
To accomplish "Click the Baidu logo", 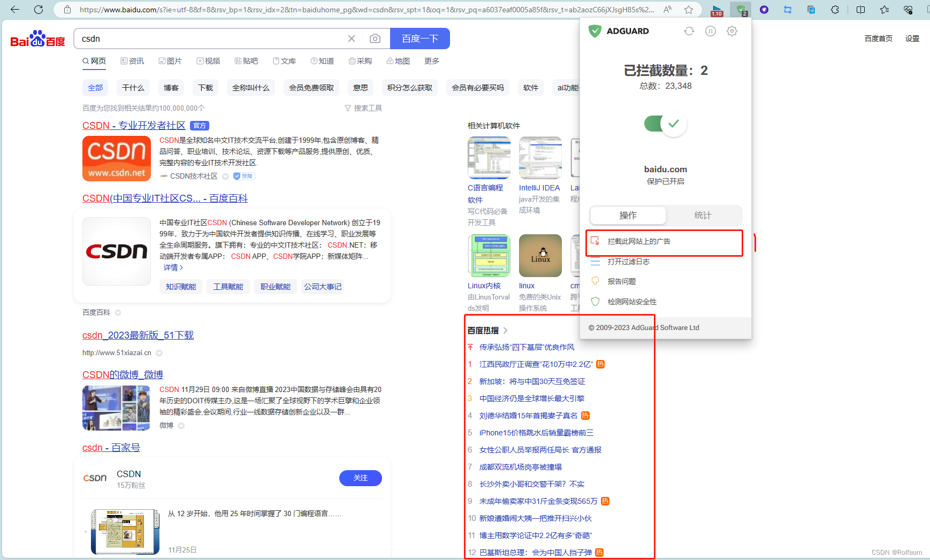I will [37, 39].
